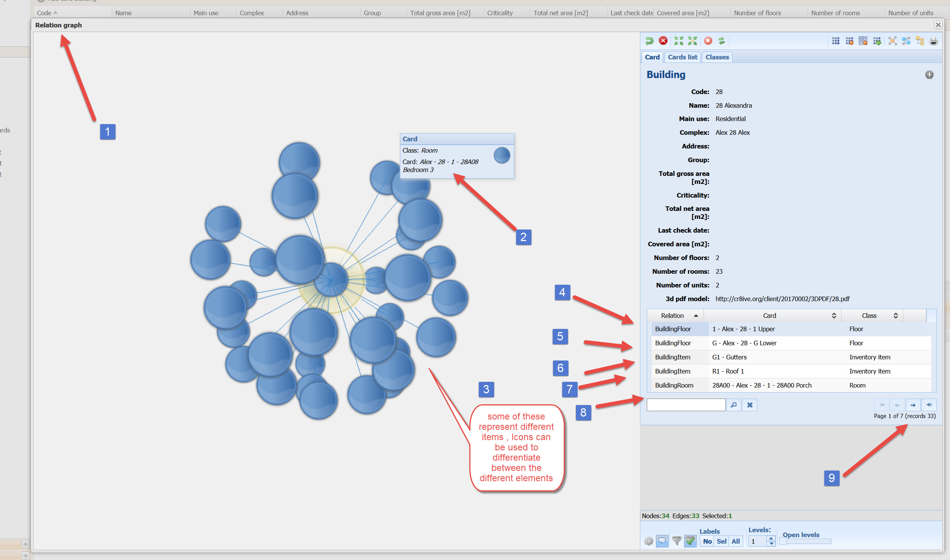Click the green undo arrow icon
This screenshot has width=950, height=560.
pos(649,41)
